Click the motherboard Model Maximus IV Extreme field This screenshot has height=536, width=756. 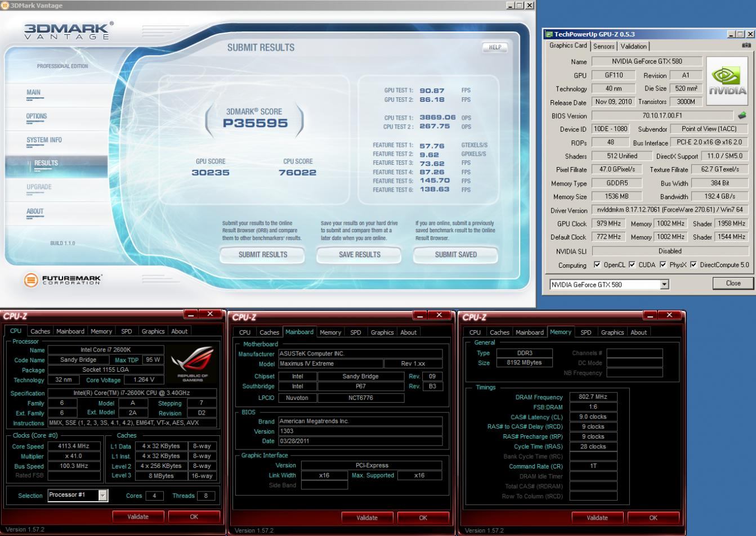coord(330,364)
